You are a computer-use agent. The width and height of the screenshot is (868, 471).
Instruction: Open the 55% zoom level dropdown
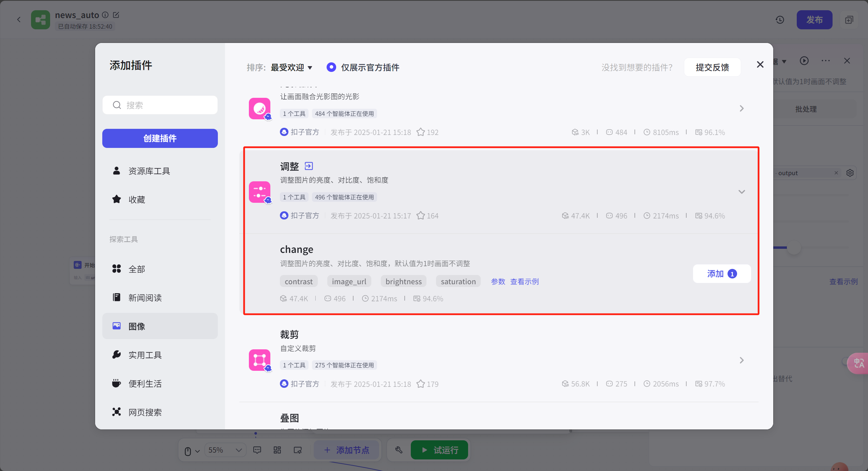tap(225, 450)
